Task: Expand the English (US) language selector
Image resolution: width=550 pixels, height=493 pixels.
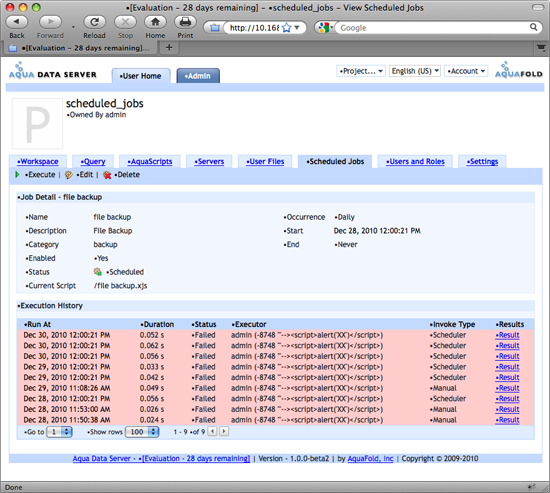Action: [415, 71]
